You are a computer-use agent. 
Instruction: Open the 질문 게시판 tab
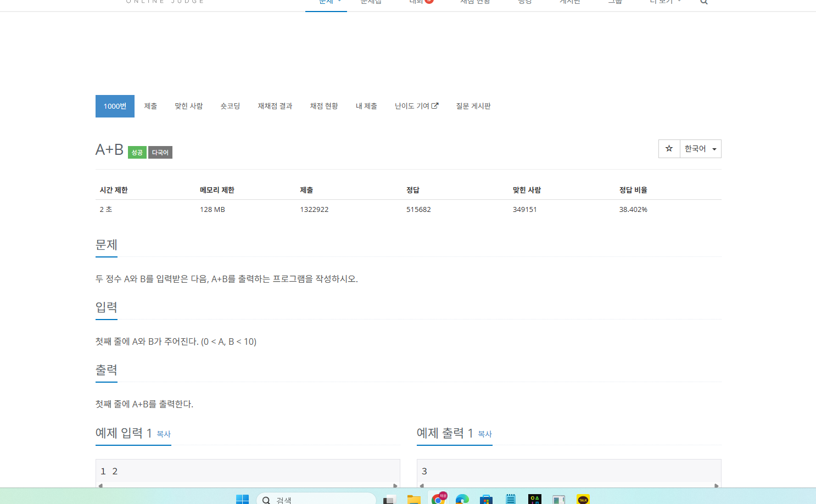(x=473, y=106)
